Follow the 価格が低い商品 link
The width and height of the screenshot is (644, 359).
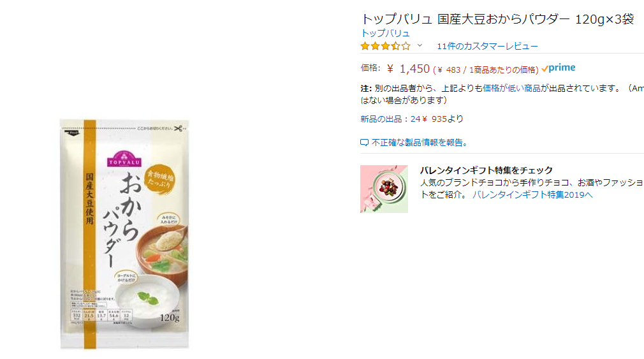click(x=511, y=88)
